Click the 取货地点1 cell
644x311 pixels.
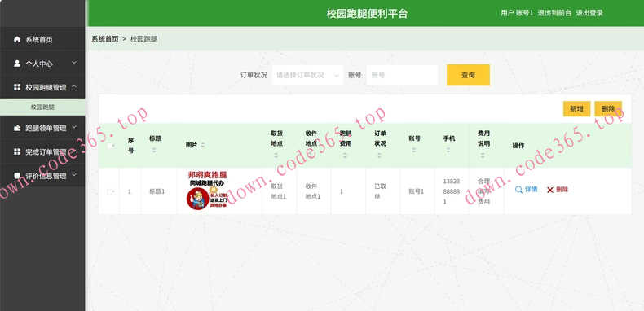click(x=279, y=191)
